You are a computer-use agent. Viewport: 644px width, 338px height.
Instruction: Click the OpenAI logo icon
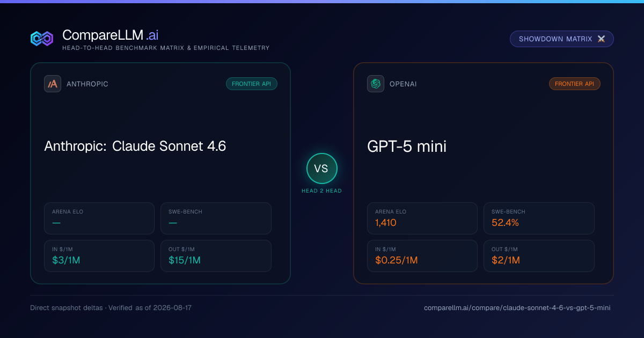point(376,84)
